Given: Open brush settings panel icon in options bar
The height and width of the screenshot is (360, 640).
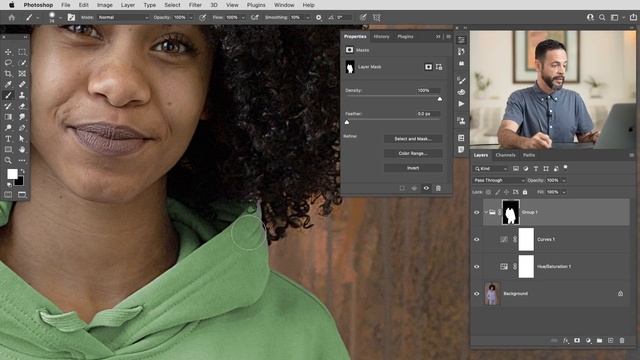Looking at the screenshot, I should coord(71,18).
